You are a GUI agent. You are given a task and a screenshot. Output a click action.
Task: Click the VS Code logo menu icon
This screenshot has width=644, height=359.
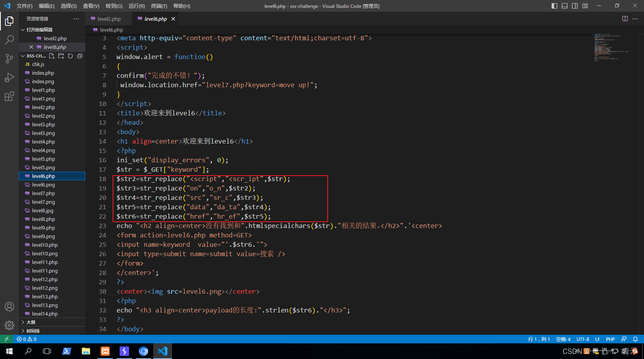pos(7,6)
